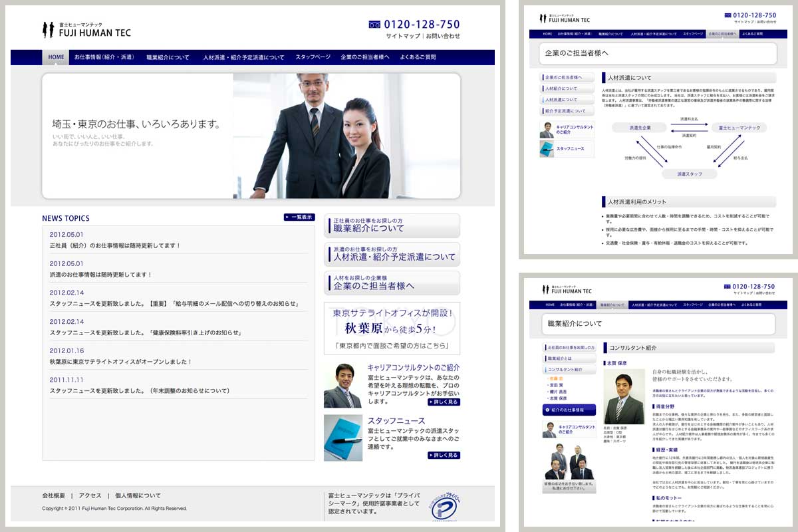
Task: Go to お仕事情報(紹介・派遣) in the homepage menu
Action: coord(104,57)
